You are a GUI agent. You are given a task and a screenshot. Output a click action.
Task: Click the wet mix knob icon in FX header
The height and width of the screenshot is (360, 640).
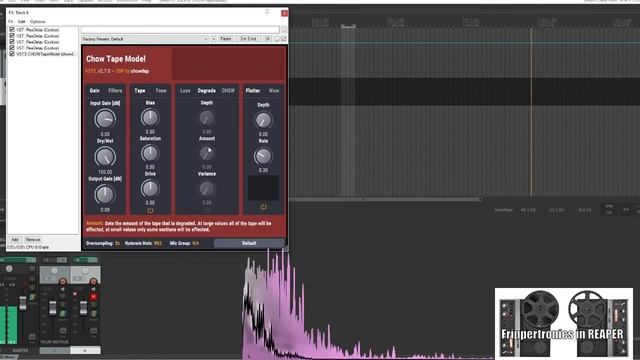coord(277,39)
